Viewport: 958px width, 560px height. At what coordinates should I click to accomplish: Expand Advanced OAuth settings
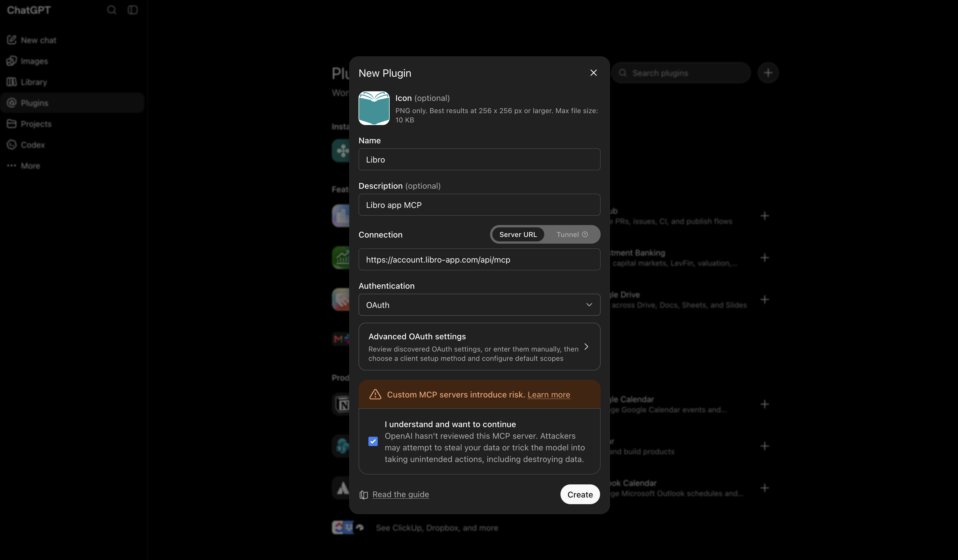479,347
